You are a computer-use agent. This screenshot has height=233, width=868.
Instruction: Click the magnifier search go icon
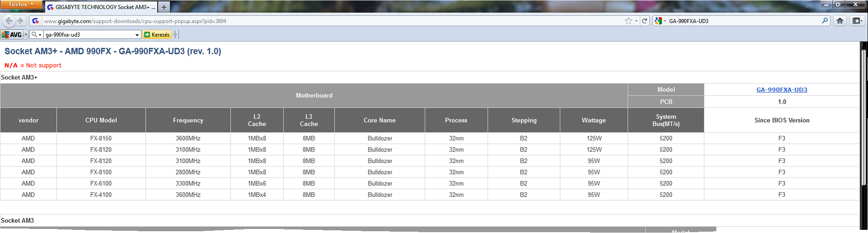click(825, 20)
